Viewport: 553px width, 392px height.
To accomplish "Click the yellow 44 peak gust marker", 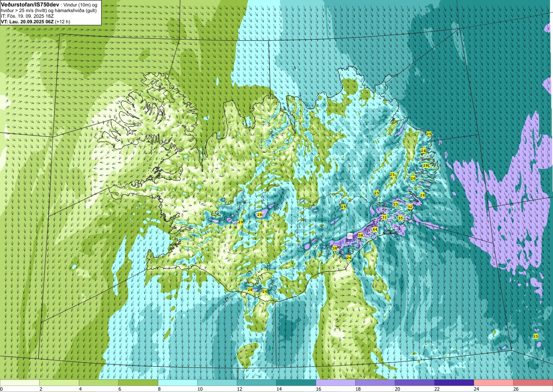I will [375, 229].
